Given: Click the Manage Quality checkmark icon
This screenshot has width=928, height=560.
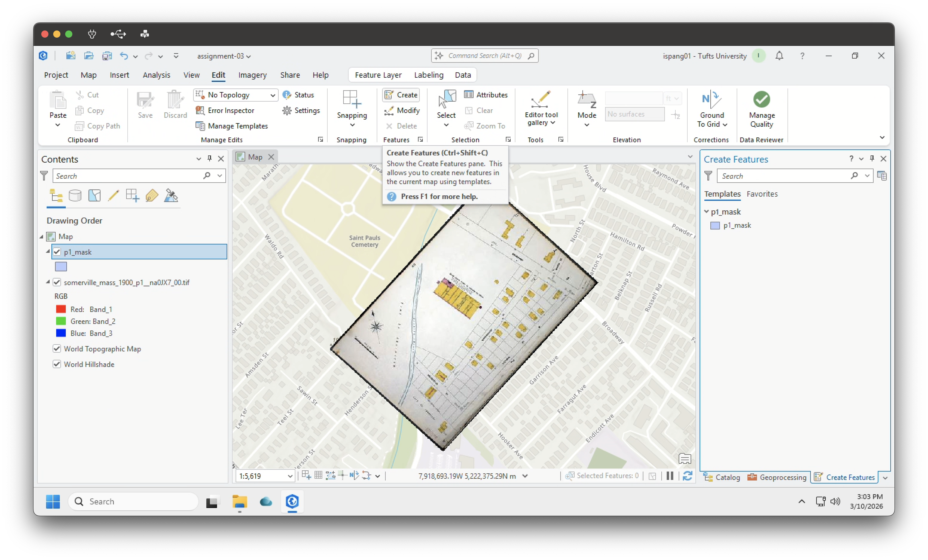Looking at the screenshot, I should [x=761, y=100].
